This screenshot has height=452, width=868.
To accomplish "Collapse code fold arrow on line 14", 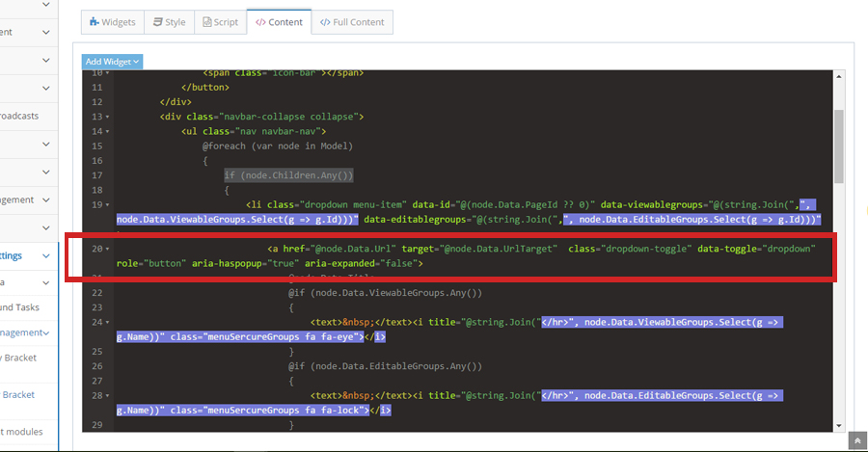I will coord(108,132).
